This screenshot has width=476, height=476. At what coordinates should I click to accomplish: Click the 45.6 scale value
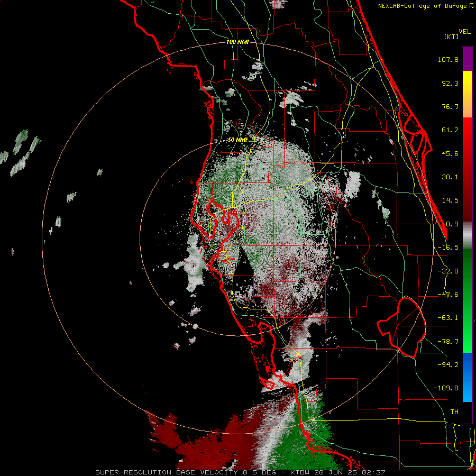[x=450, y=153]
